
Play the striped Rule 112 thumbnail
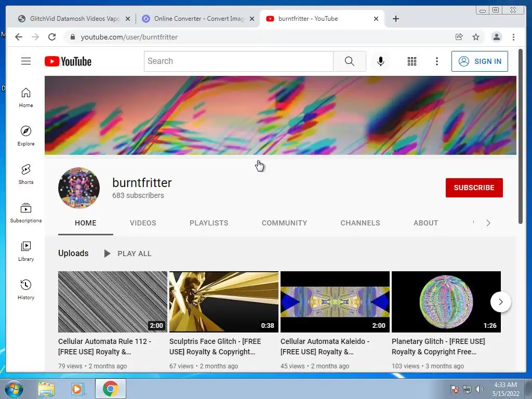click(113, 302)
